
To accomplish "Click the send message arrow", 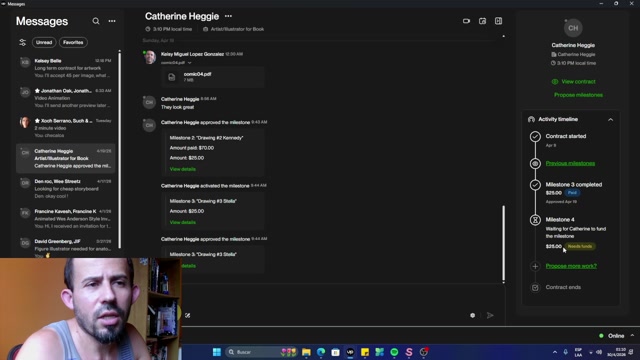I will coord(490,316).
